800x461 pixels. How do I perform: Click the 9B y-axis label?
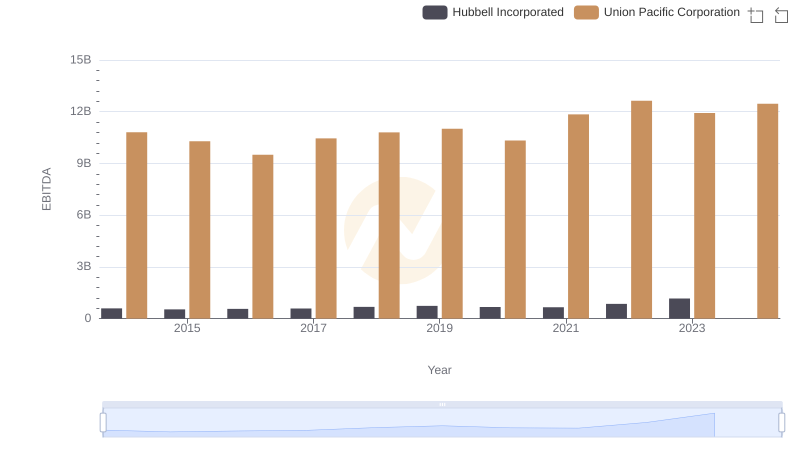point(84,163)
